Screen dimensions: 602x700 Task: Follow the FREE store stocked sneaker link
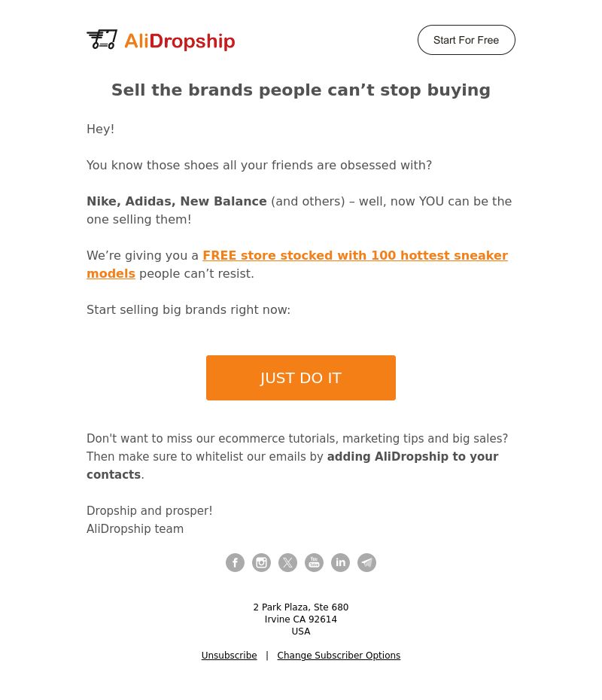297,264
